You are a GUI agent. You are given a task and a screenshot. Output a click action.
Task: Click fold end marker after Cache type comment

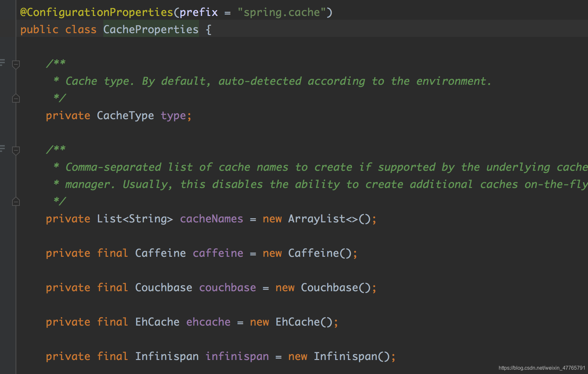pyautogui.click(x=16, y=98)
